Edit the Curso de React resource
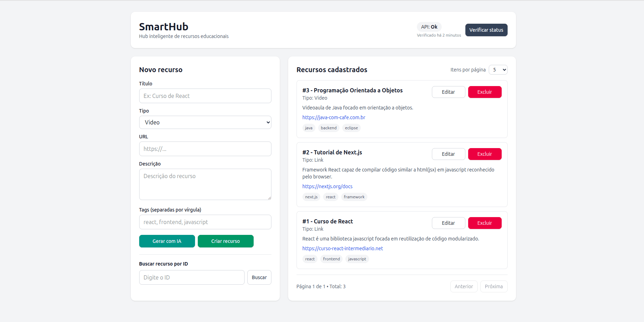Viewport: 644px width, 322px height. click(448, 223)
